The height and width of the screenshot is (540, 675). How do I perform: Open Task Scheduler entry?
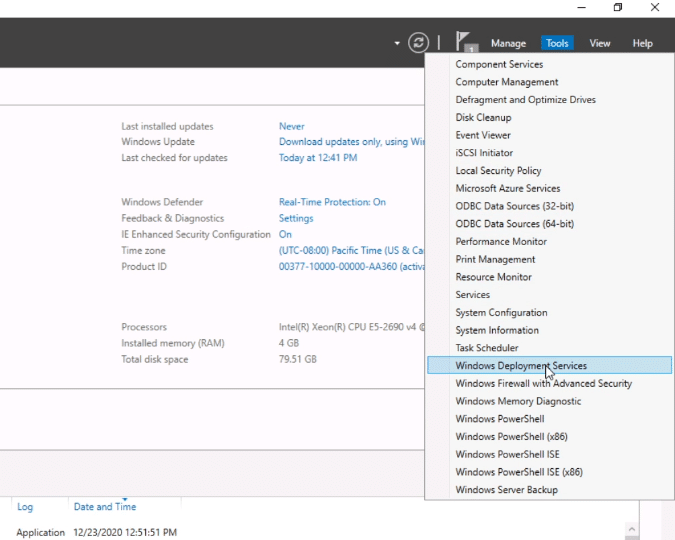pyautogui.click(x=487, y=348)
